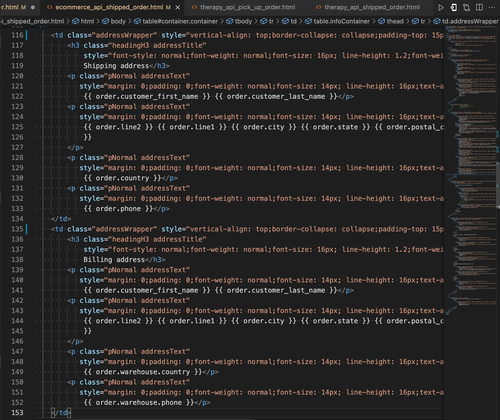Open the More Actions ellipsis menu
Viewport: 500px width, 420px height.
click(x=492, y=7)
